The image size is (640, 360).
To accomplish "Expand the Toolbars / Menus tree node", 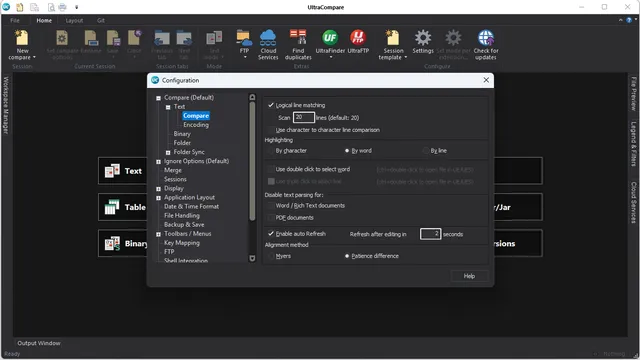I will click(158, 234).
